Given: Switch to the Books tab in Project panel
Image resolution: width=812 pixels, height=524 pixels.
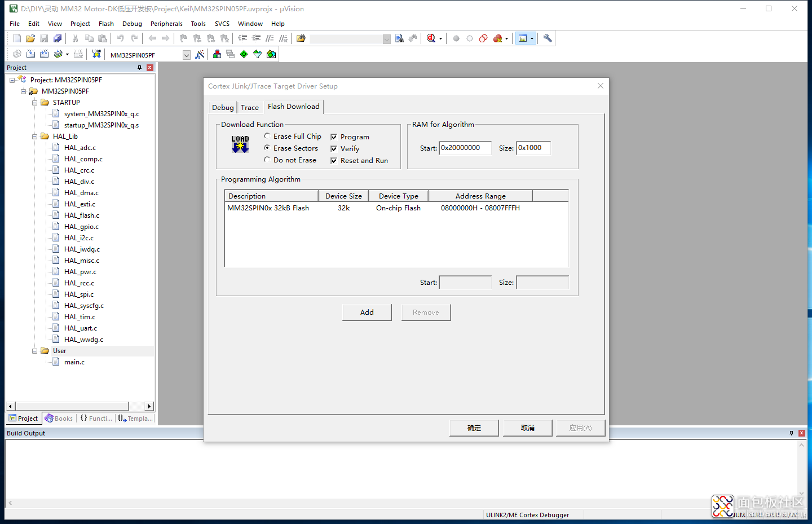Looking at the screenshot, I should tap(59, 419).
